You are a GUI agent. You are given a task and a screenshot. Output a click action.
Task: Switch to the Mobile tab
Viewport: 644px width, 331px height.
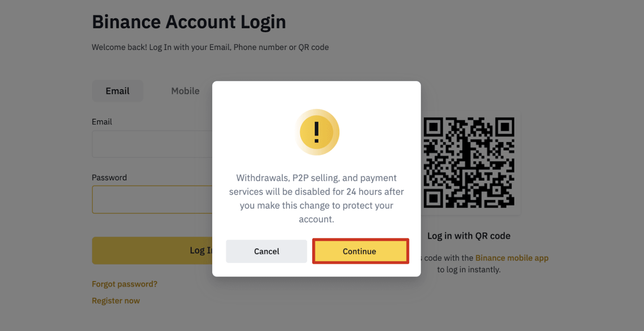pos(185,91)
